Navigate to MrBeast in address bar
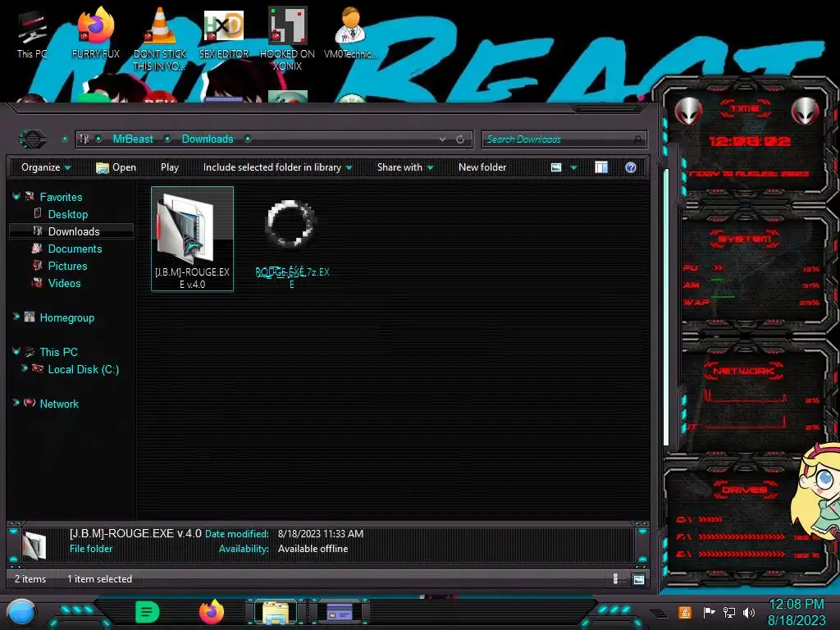The width and height of the screenshot is (840, 630). (x=133, y=139)
